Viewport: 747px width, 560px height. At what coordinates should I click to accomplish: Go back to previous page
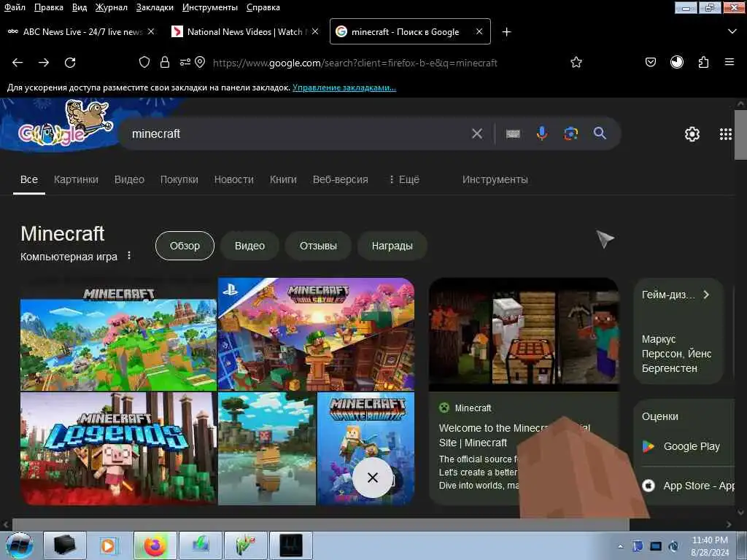pos(18,63)
